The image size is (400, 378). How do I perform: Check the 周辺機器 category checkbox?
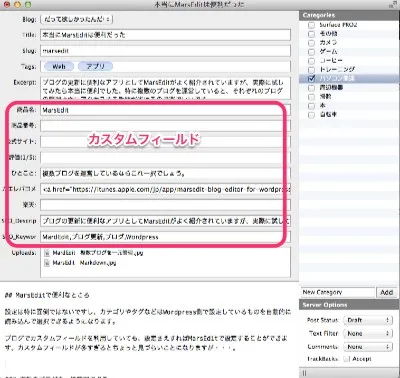coord(311,88)
